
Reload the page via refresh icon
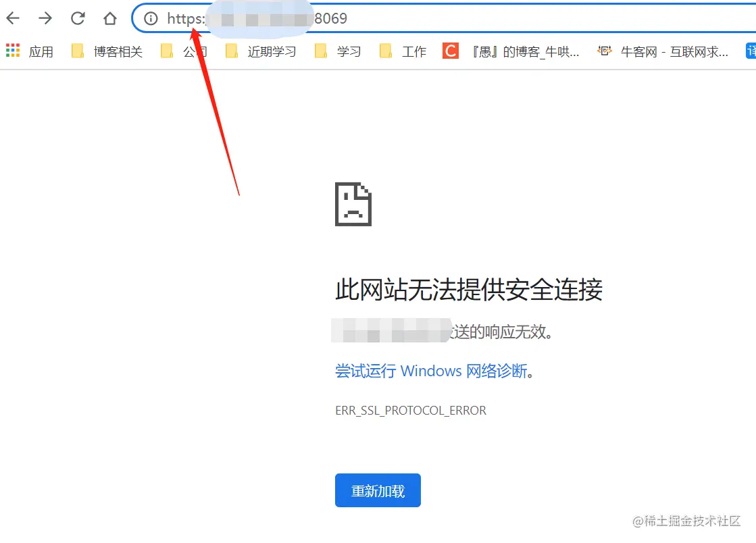[78, 18]
